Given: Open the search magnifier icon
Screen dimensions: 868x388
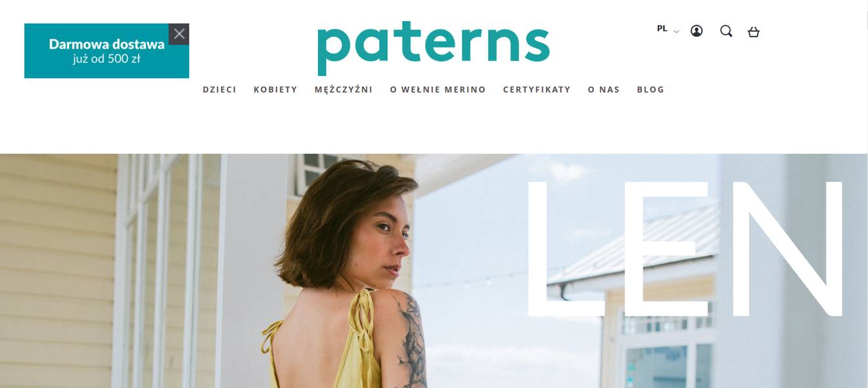Looking at the screenshot, I should click(726, 31).
